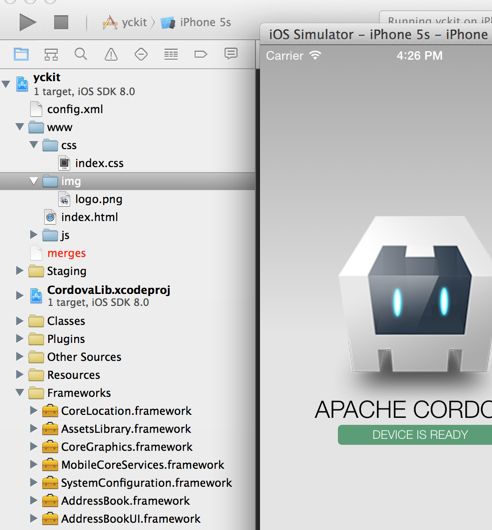Screen dimensions: 492x530
Task: Expand MobileCoreServices.framework
Action: pyautogui.click(x=33, y=464)
